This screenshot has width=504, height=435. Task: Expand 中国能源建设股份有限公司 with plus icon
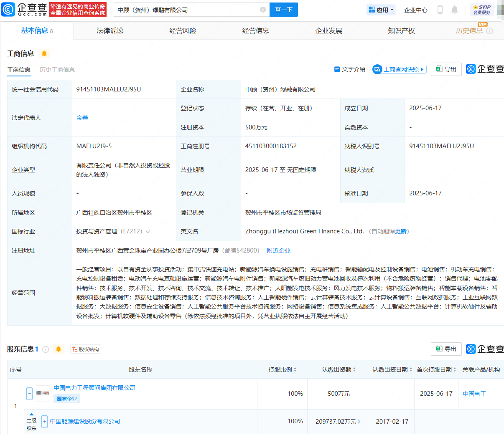tap(44, 422)
